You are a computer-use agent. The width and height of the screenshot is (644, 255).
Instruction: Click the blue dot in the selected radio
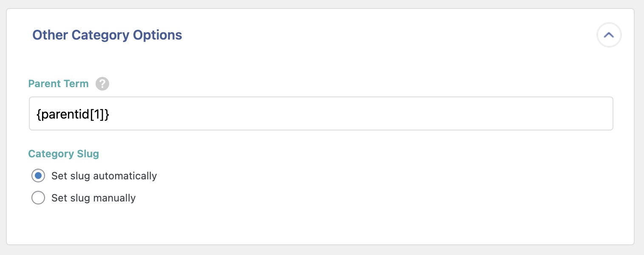38,176
